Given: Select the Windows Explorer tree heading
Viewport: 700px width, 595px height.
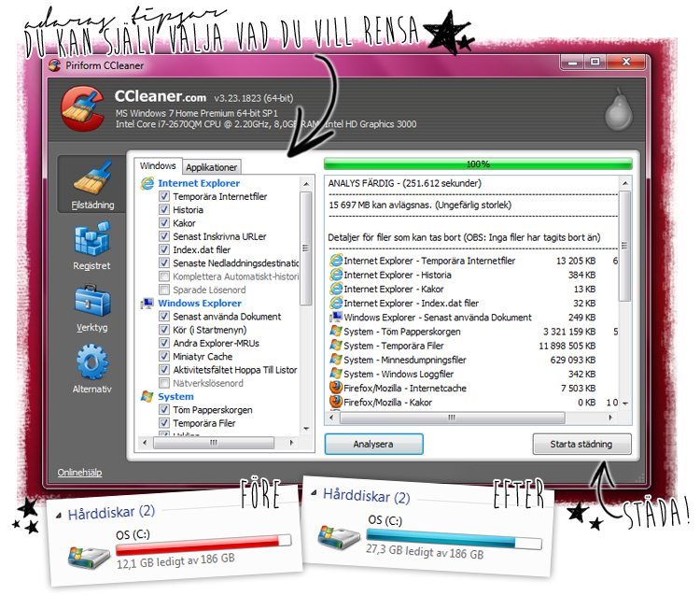Looking at the screenshot, I should 200,304.
